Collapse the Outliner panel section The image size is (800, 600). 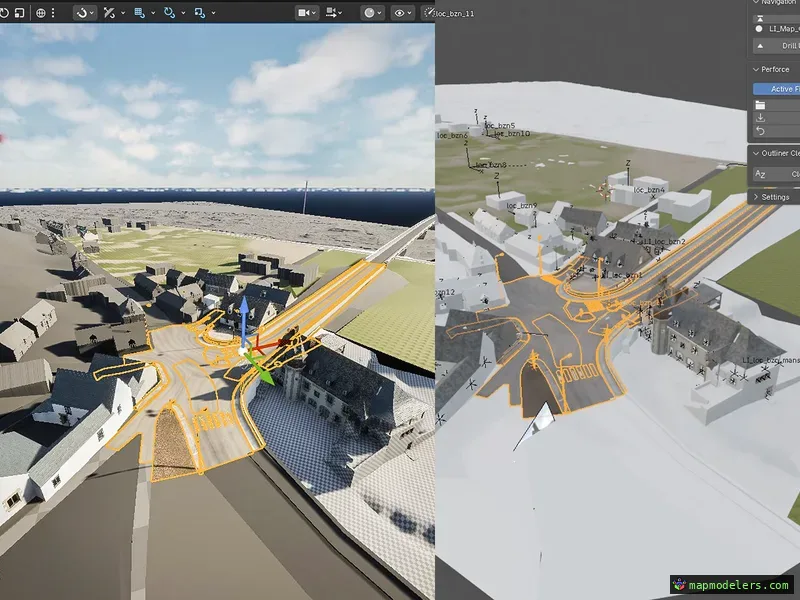coord(756,153)
